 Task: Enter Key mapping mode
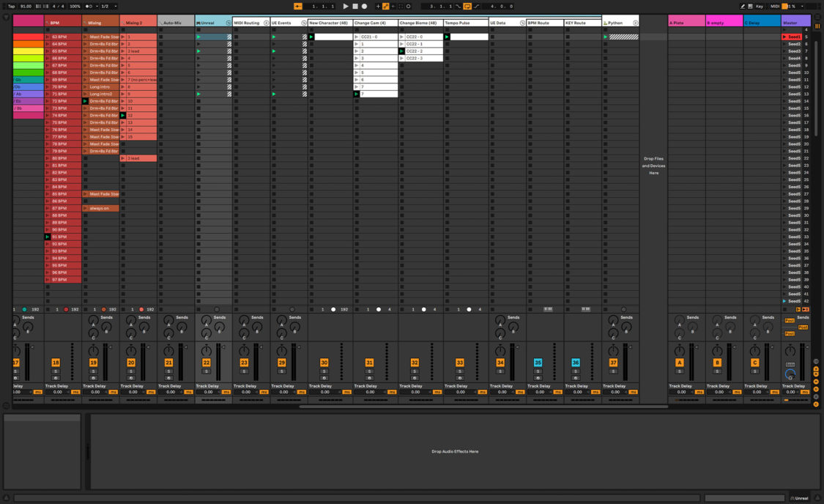760,6
